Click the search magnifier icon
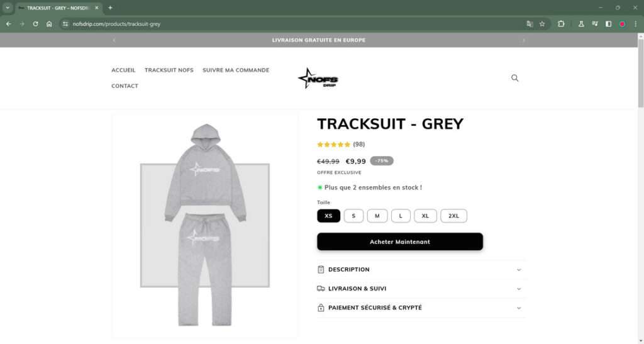644x344 pixels. coord(514,78)
